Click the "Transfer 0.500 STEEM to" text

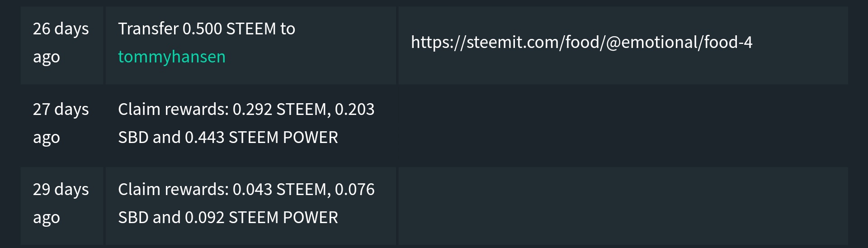coord(207,29)
